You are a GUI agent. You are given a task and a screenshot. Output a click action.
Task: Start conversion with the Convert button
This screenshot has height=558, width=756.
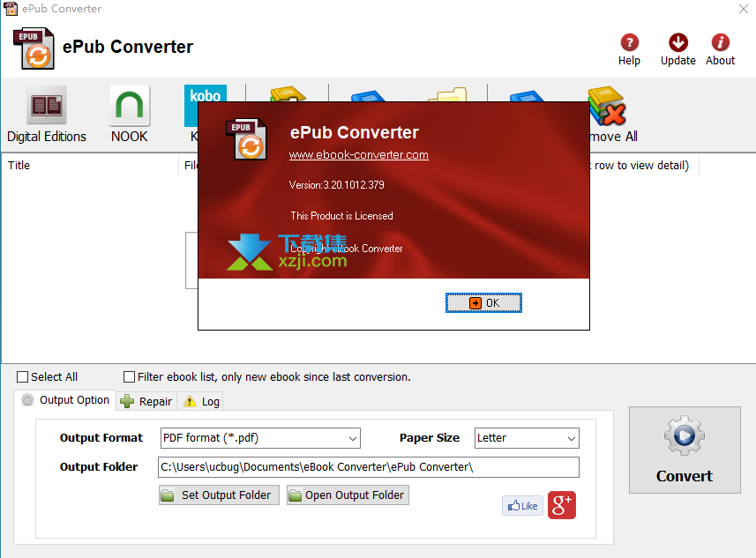tap(685, 450)
